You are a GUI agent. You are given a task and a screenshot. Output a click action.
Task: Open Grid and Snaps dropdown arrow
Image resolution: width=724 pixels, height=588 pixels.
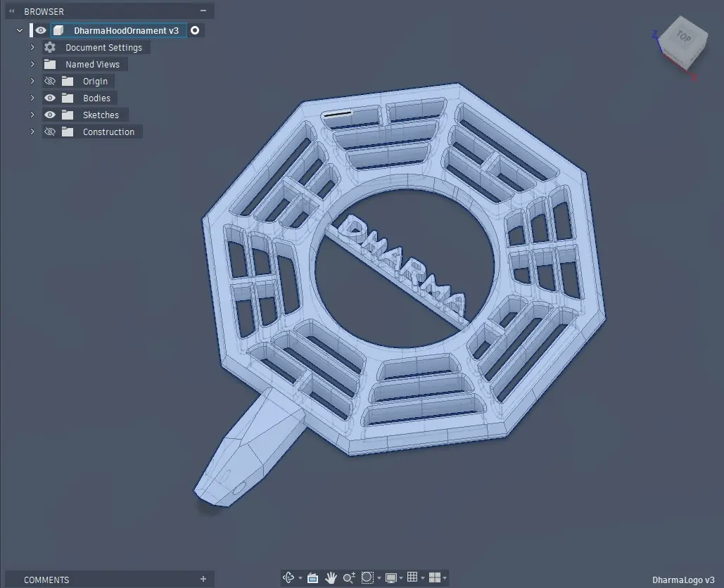(422, 578)
